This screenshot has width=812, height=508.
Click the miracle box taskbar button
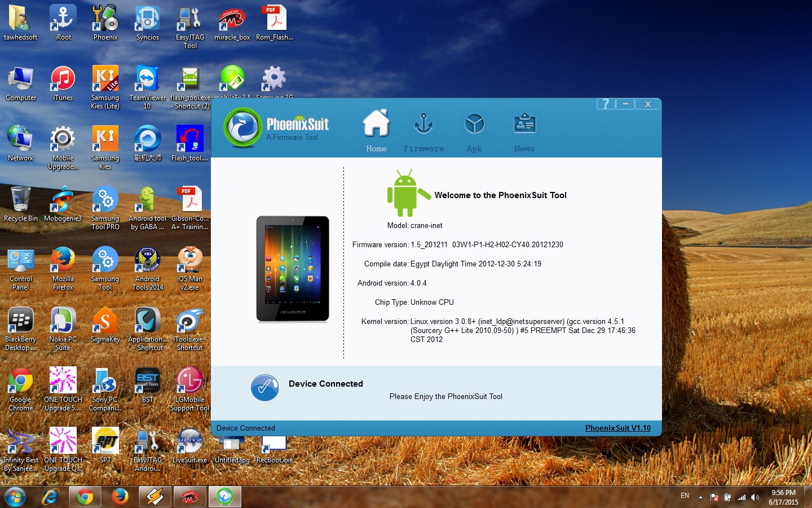(x=190, y=497)
